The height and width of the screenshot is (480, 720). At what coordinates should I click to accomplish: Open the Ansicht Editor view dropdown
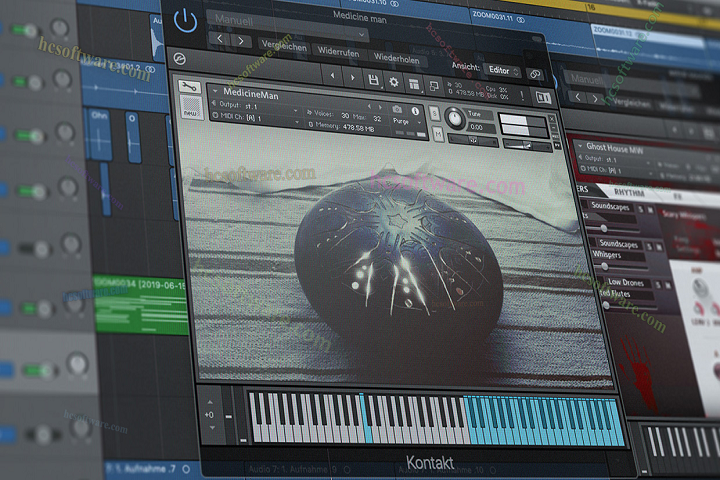tap(502, 71)
